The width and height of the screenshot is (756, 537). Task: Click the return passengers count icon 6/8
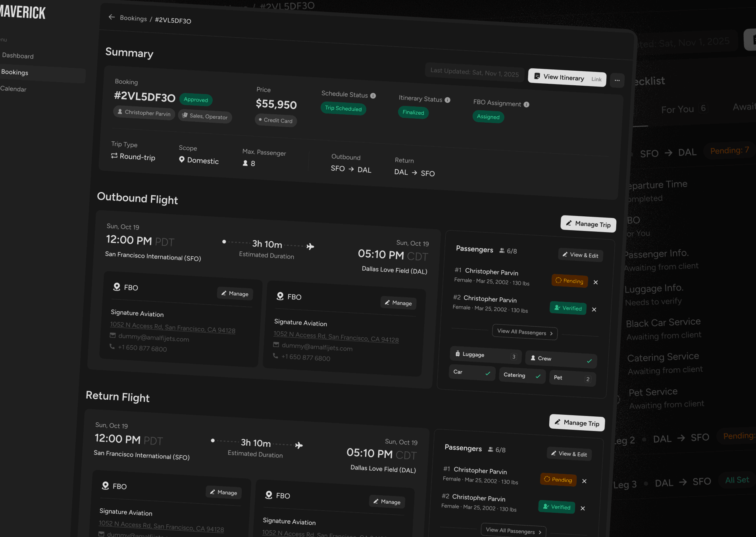(491, 449)
